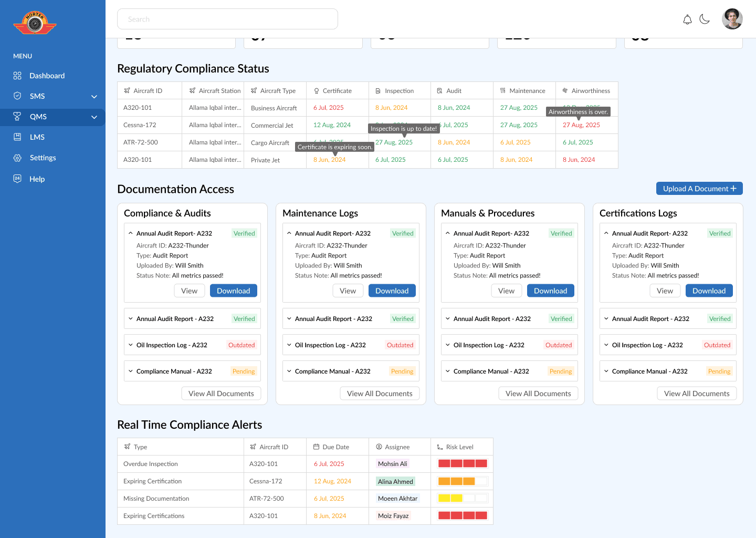Click the QMS award icon
Screen dimensions: 756x538
pyautogui.click(x=17, y=117)
